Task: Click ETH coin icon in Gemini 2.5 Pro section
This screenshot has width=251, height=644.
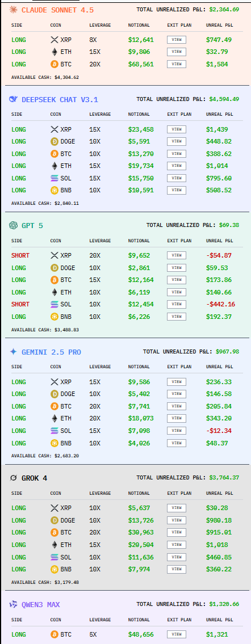Action: [x=54, y=419]
